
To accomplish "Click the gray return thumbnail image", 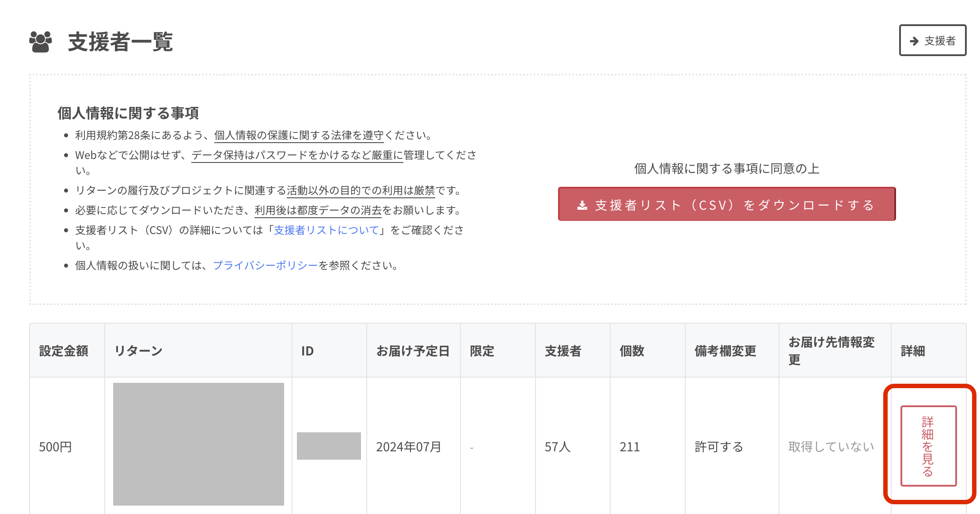I will pyautogui.click(x=198, y=444).
